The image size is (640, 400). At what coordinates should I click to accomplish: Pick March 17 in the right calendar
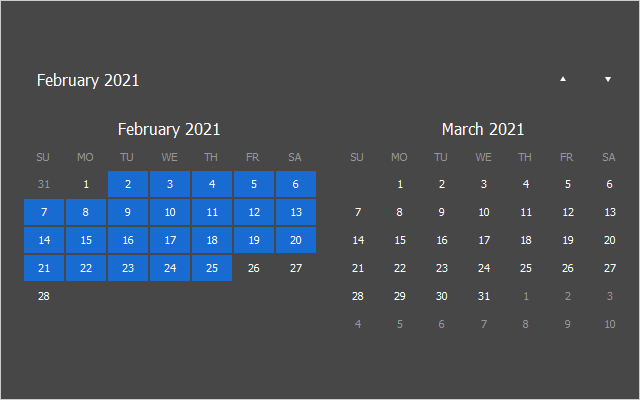pyautogui.click(x=484, y=240)
